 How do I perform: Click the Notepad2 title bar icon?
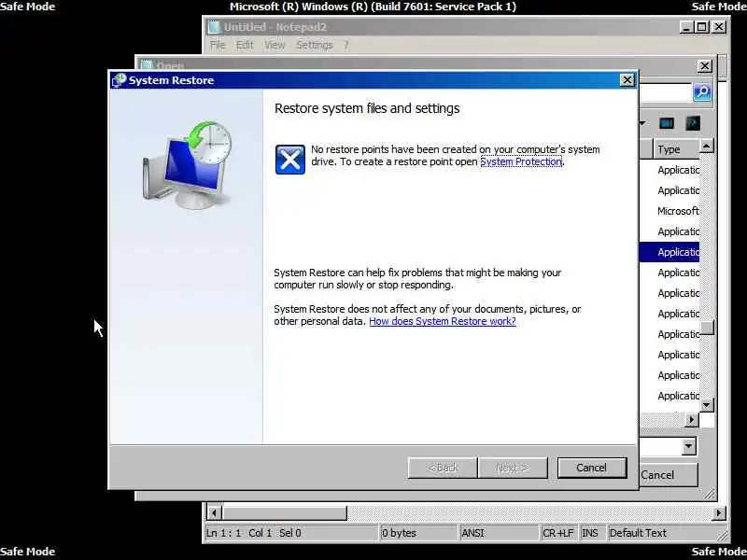[x=215, y=27]
